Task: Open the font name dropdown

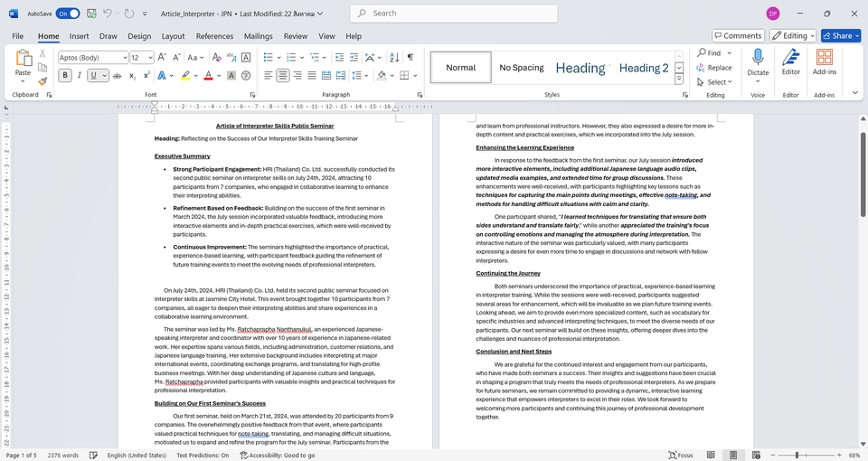Action: [x=124, y=58]
